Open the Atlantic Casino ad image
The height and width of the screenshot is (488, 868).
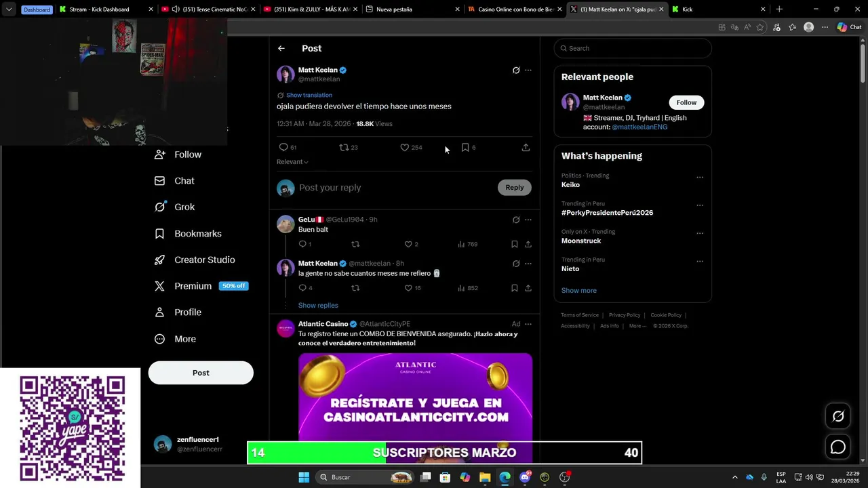point(415,407)
